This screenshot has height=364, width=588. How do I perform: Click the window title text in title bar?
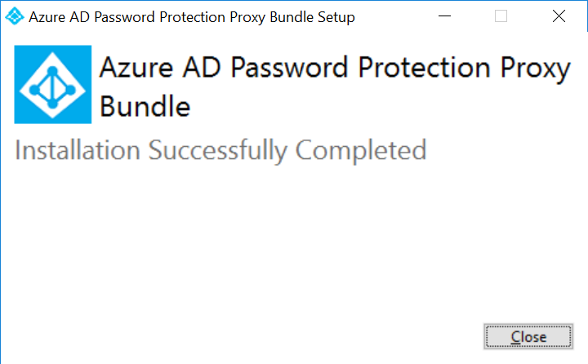(192, 17)
